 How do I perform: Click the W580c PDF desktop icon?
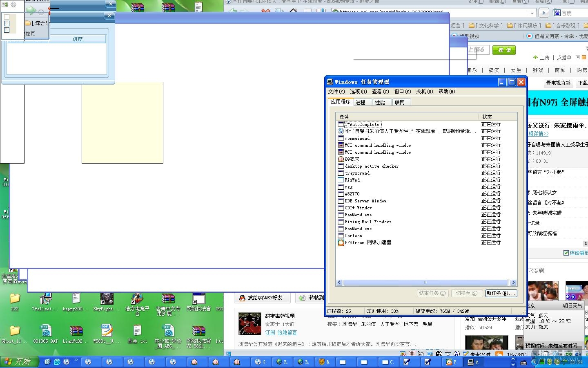(106, 332)
